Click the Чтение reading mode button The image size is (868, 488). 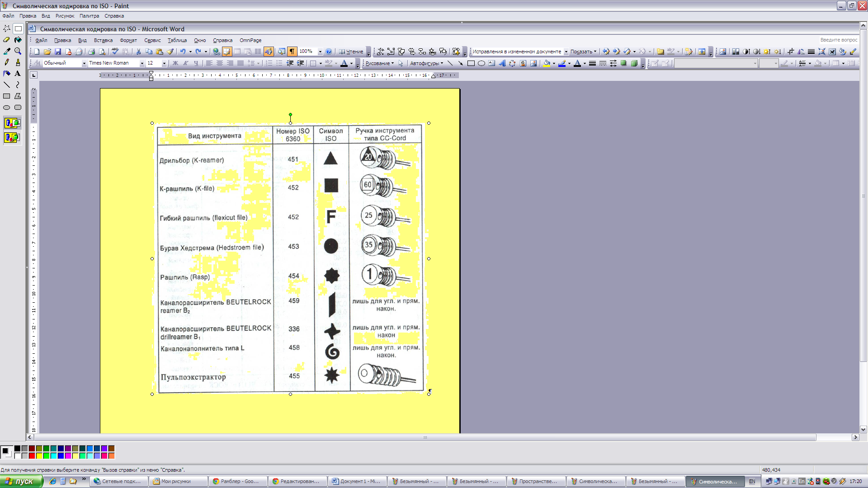tap(351, 52)
